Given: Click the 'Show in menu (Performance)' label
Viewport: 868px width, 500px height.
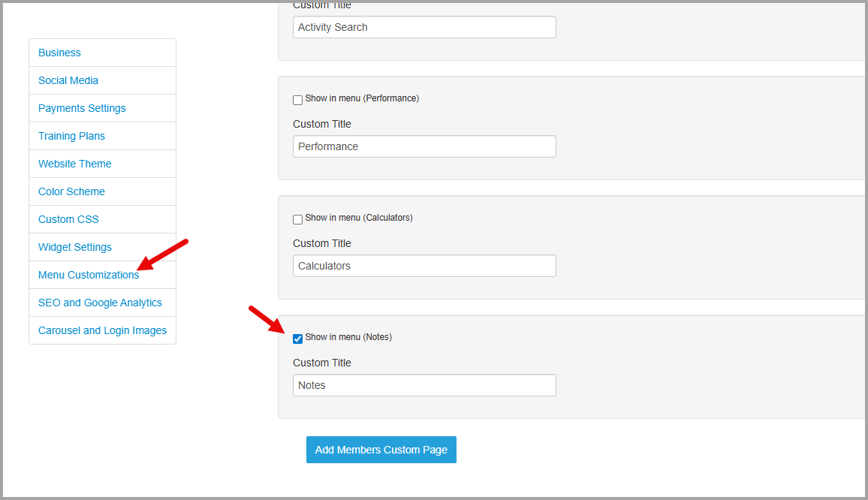Looking at the screenshot, I should click(x=362, y=98).
